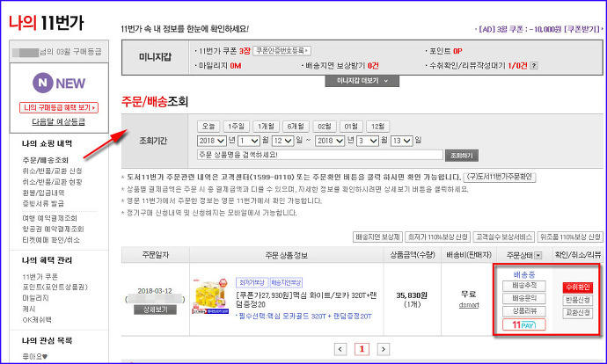Image resolution: width=607 pixels, height=364 pixels.
Task: Open the 주문상태 filter arrow icon
Action: coord(538,255)
